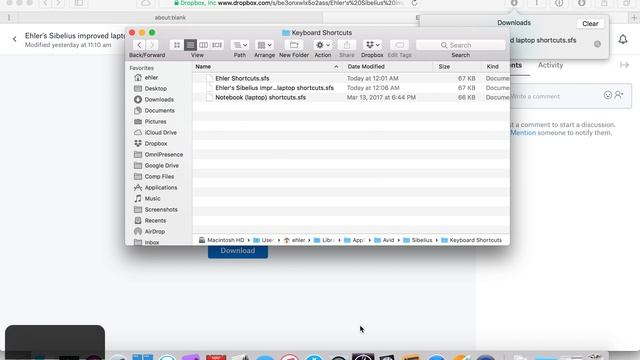Viewport: 640px width, 360px height.
Task: Click ehler in the path bar
Action: [294, 240]
